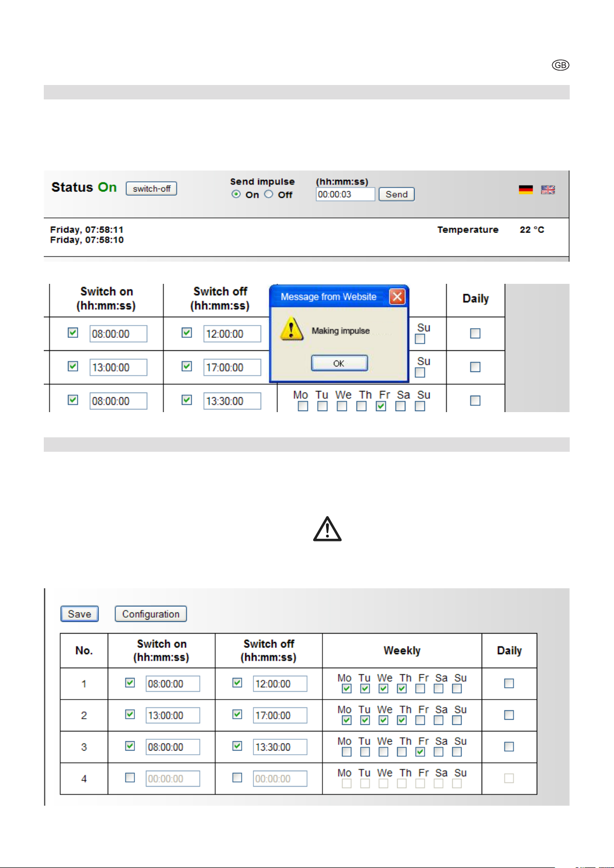
Task: Click the switch-off button next to Status
Action: [151, 189]
